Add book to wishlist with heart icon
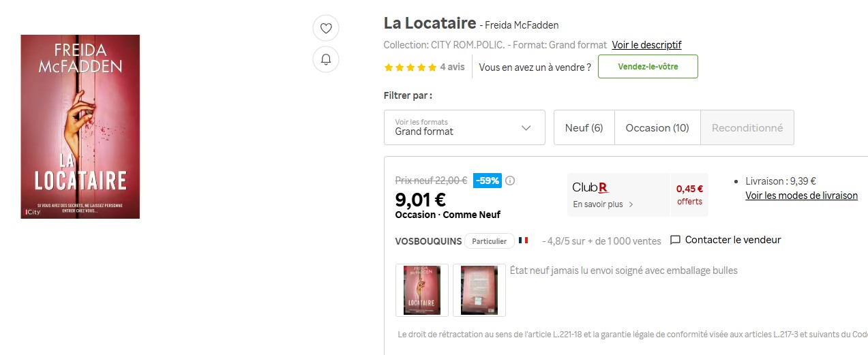868x355 pixels. click(326, 29)
